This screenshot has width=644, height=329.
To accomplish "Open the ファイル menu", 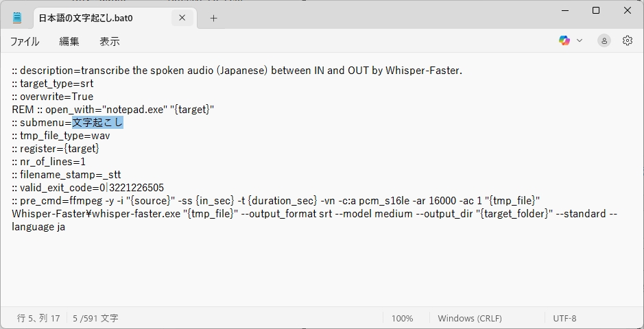I will [x=25, y=41].
